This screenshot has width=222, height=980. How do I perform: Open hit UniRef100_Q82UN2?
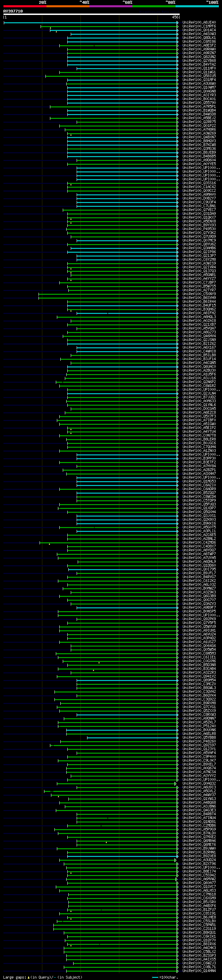(x=199, y=57)
